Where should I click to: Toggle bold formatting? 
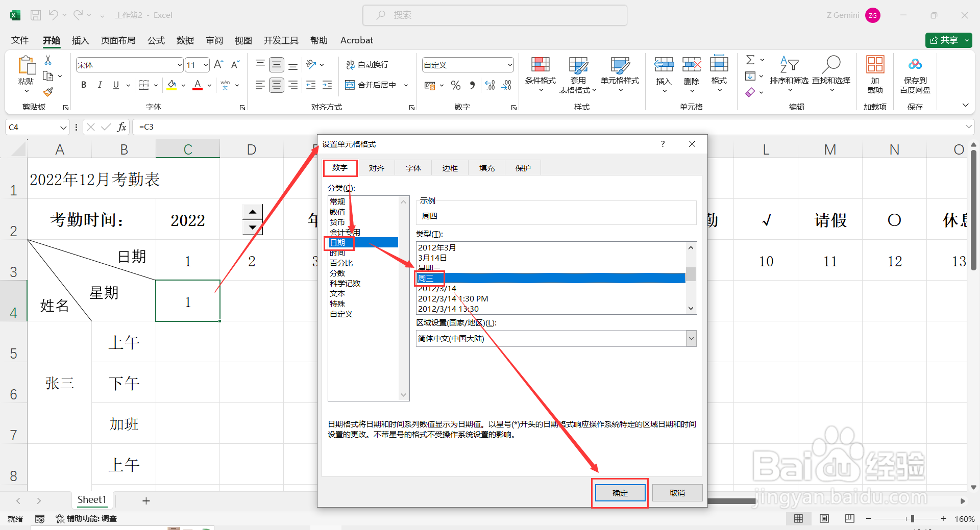click(83, 85)
